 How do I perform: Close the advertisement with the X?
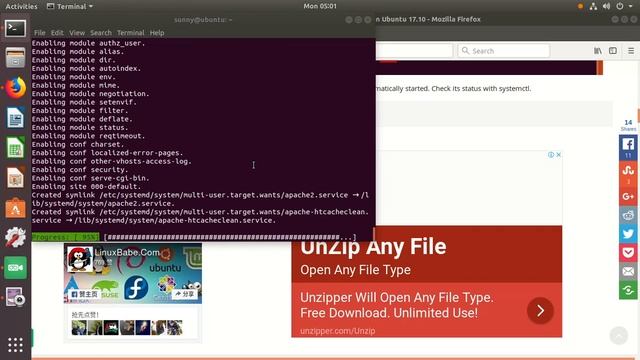(558, 155)
